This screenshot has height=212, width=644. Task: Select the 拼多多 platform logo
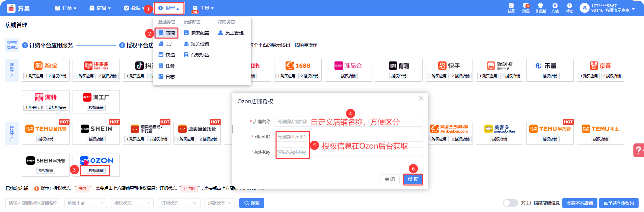(x=96, y=65)
